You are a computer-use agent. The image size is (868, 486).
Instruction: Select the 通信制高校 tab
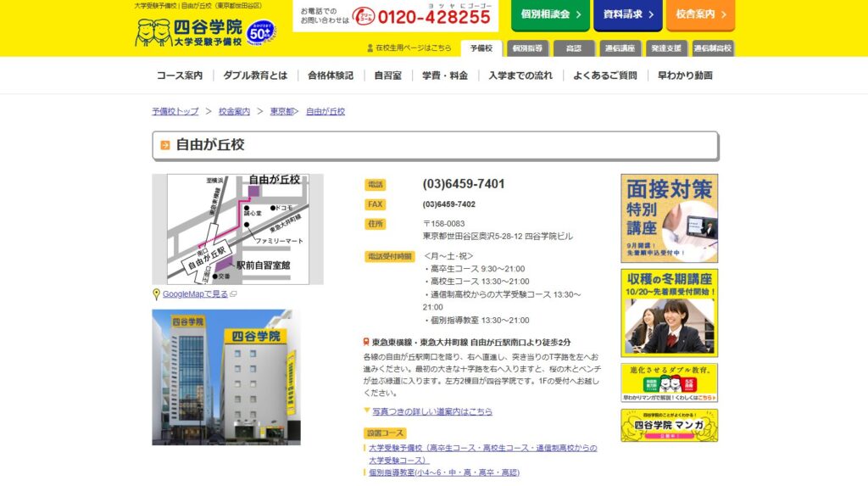coord(713,48)
